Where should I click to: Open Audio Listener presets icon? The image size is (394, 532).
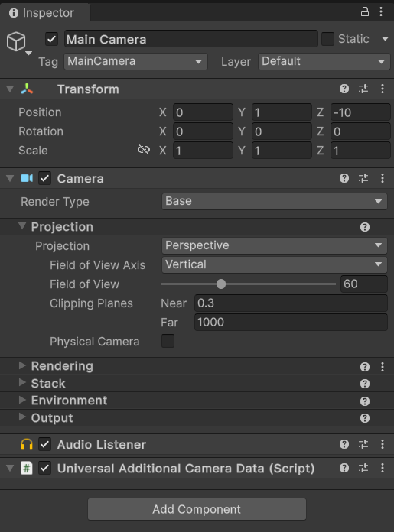pyautogui.click(x=363, y=444)
